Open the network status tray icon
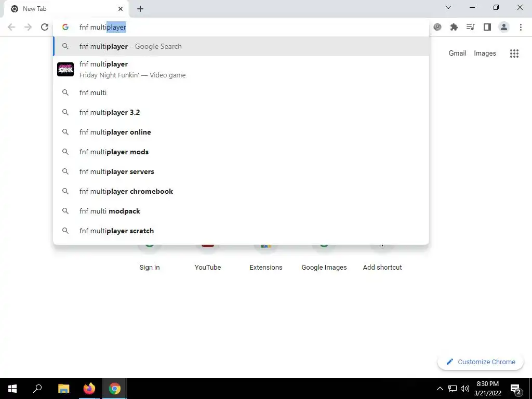This screenshot has height=399, width=532. tap(453, 389)
